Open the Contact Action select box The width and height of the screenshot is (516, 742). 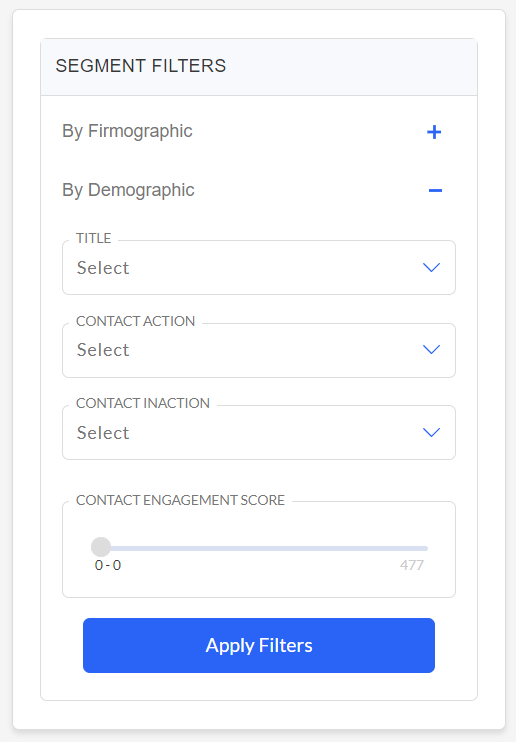259,350
